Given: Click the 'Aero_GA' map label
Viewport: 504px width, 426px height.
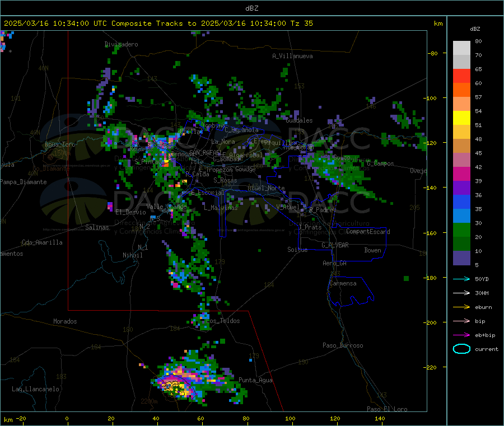Looking at the screenshot, I should point(334,263).
